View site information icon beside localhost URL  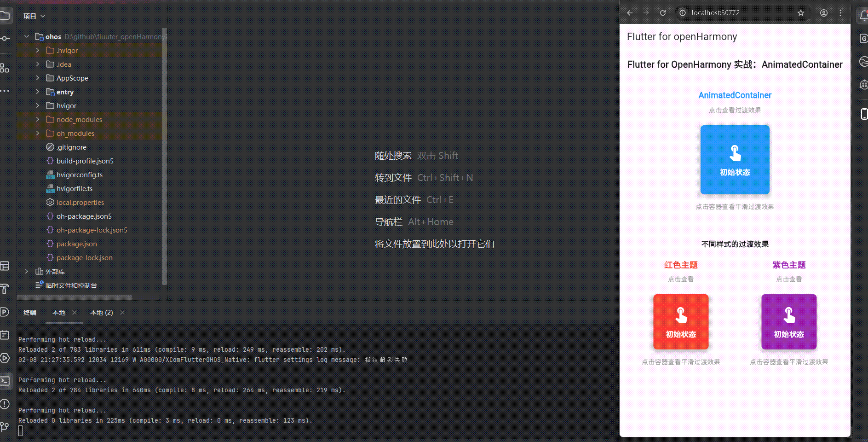coord(683,13)
